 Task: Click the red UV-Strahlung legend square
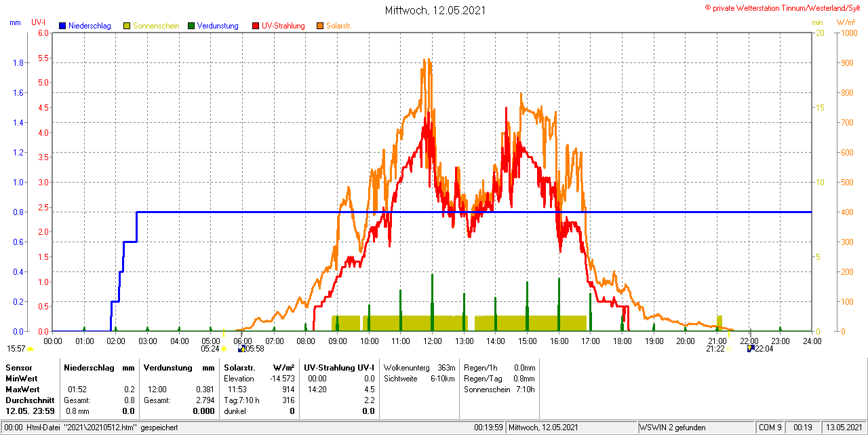click(256, 26)
